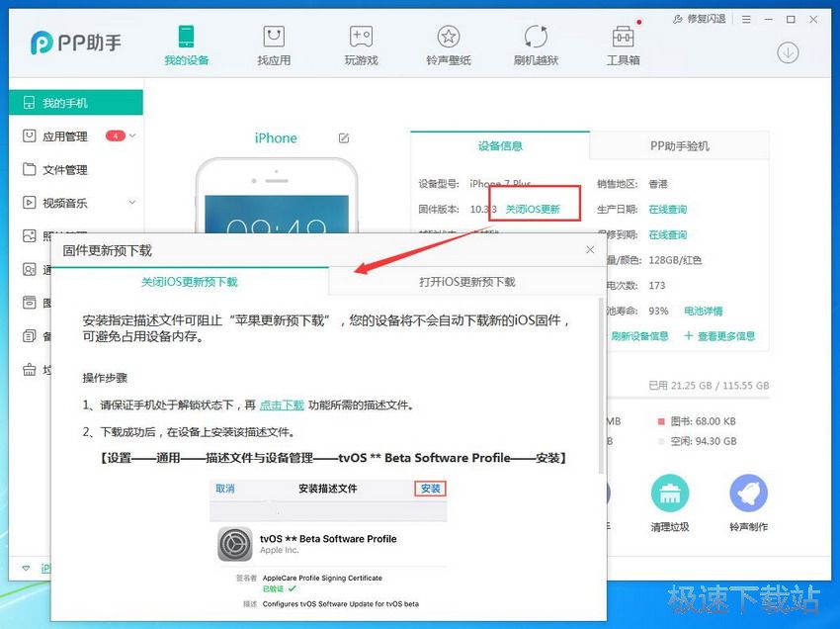Open 应用管理 in the sidebar
This screenshot has height=629, width=840.
tap(65, 136)
